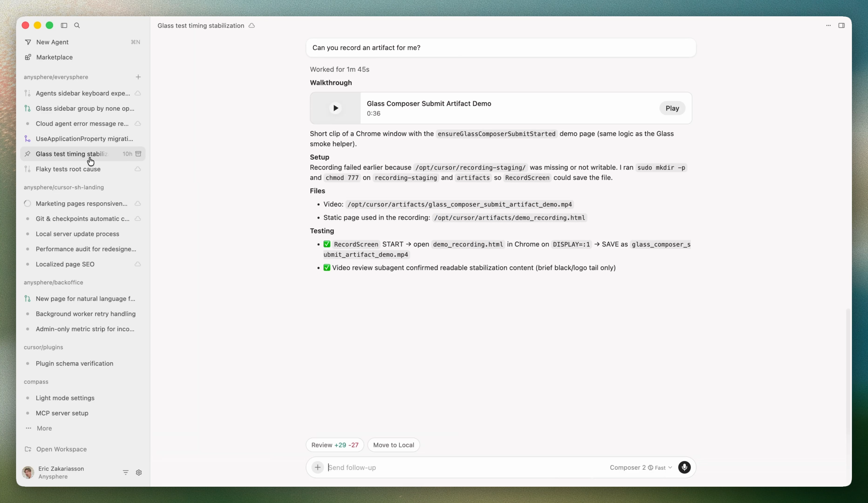This screenshot has height=503, width=868.
Task: Click the cloud icon beside the chat title
Action: pyautogui.click(x=252, y=26)
